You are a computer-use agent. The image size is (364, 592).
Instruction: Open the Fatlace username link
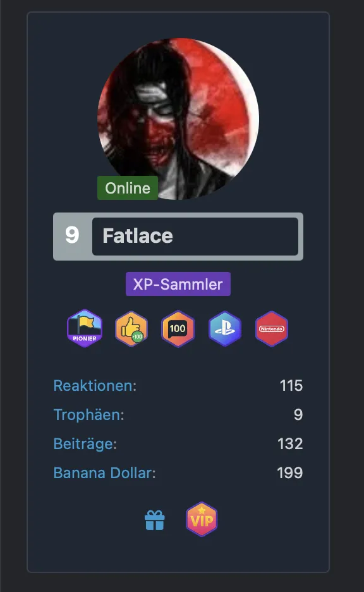tap(138, 236)
